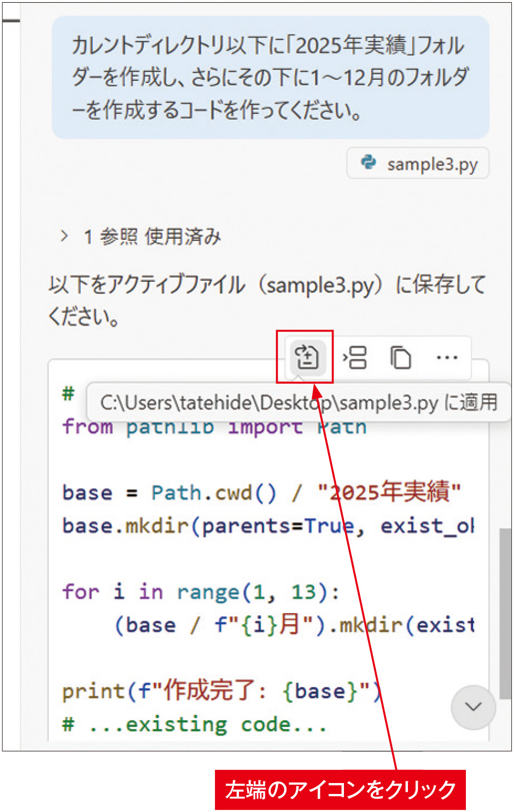Image resolution: width=514 pixels, height=812 pixels.
Task: Click the "base.mkdir(parents=True" code line
Action: point(268,526)
